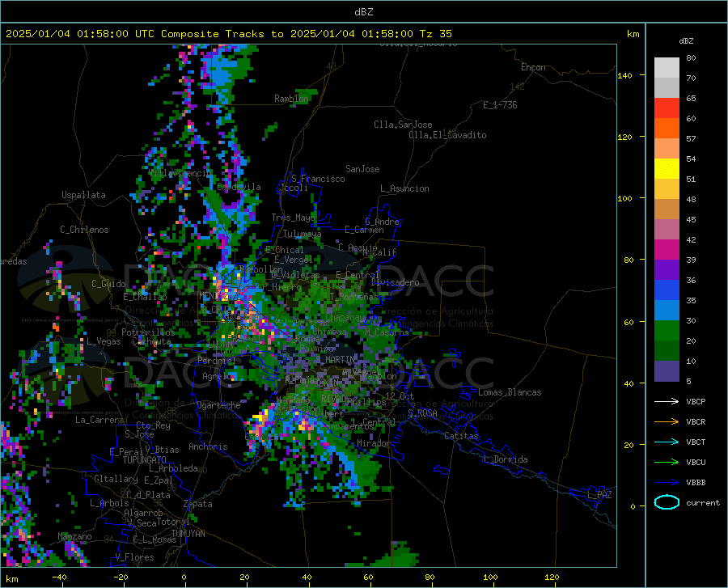Viewport: 728px width, 588px height.
Task: Click the 120 km horizontal axis tick
Action: [x=552, y=577]
